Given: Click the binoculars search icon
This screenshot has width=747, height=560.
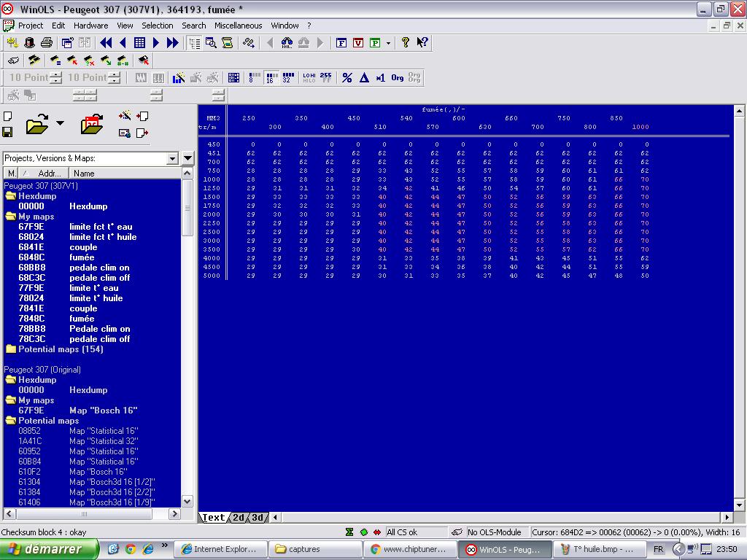Looking at the screenshot, I should (287, 43).
